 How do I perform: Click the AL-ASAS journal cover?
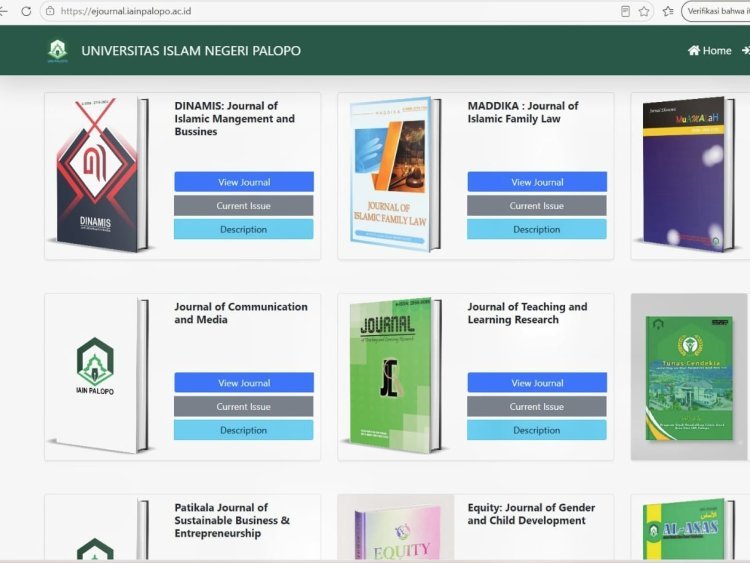pyautogui.click(x=688, y=530)
